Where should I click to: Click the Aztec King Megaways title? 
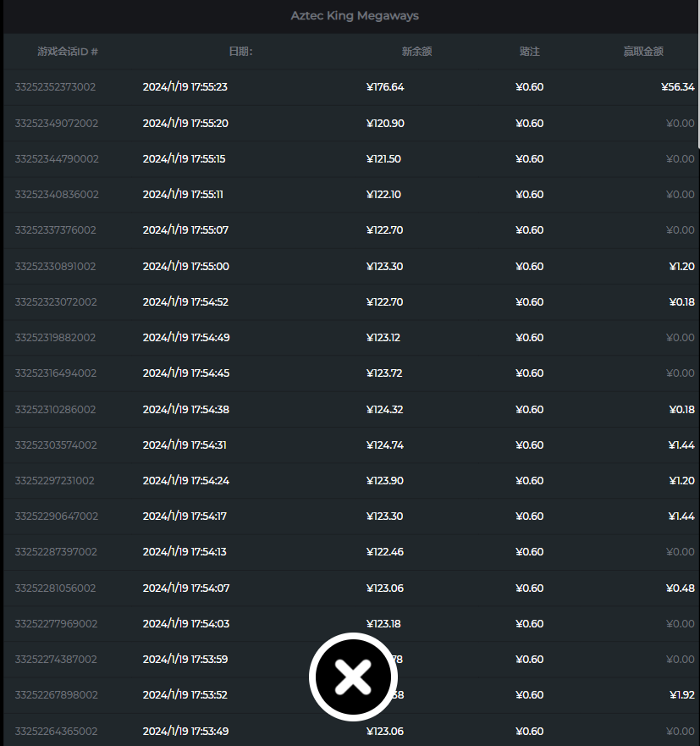(355, 16)
